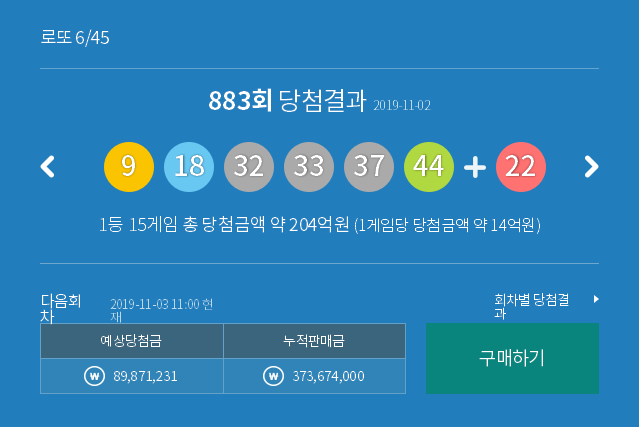Click the 373,674,000 amount
This screenshot has height=427, width=639.
(x=328, y=376)
